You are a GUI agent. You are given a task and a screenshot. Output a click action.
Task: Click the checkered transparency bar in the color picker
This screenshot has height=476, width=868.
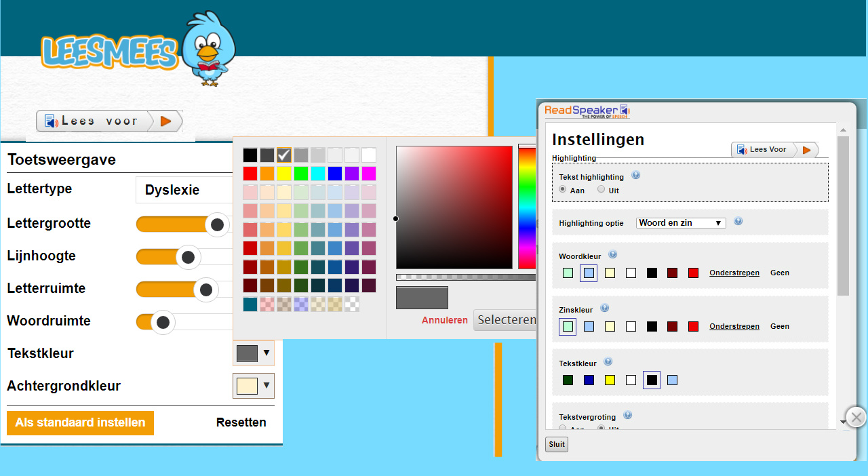click(466, 277)
